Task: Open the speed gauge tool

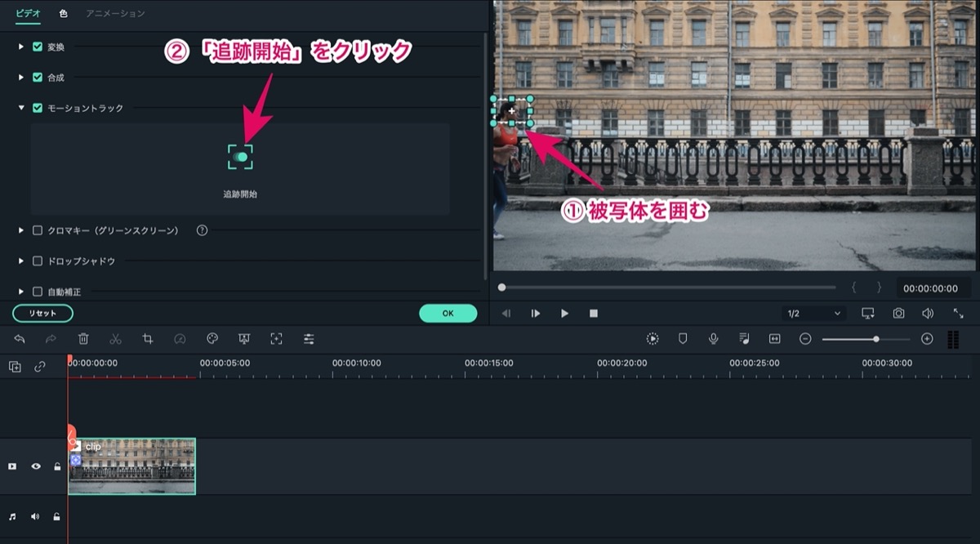Action: coord(180,339)
